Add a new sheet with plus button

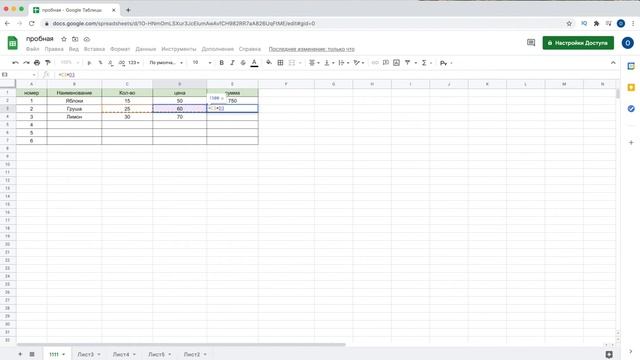20,354
